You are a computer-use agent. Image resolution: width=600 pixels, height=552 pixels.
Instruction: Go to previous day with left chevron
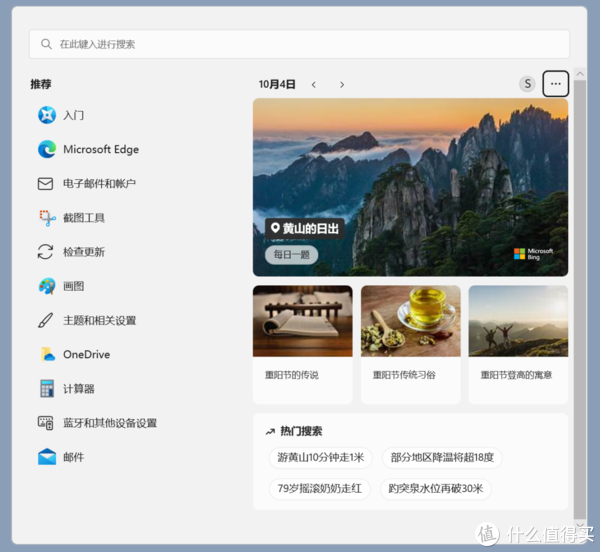tap(314, 85)
